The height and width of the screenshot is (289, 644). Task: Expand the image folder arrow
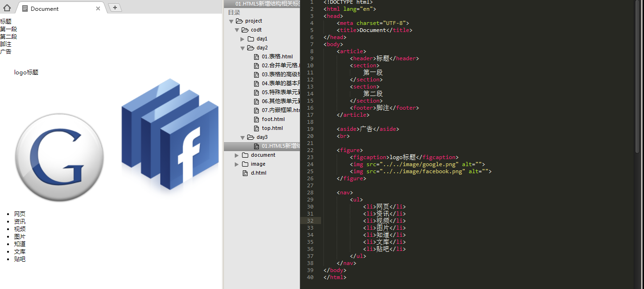tap(237, 164)
